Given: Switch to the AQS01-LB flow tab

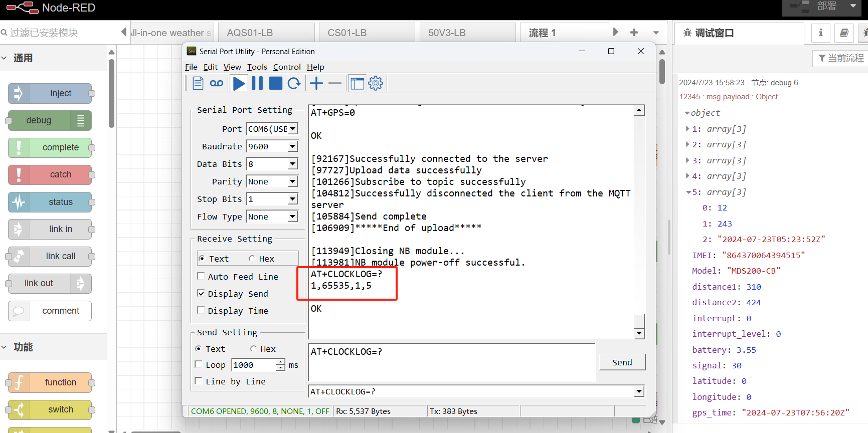Looking at the screenshot, I should (266, 33).
